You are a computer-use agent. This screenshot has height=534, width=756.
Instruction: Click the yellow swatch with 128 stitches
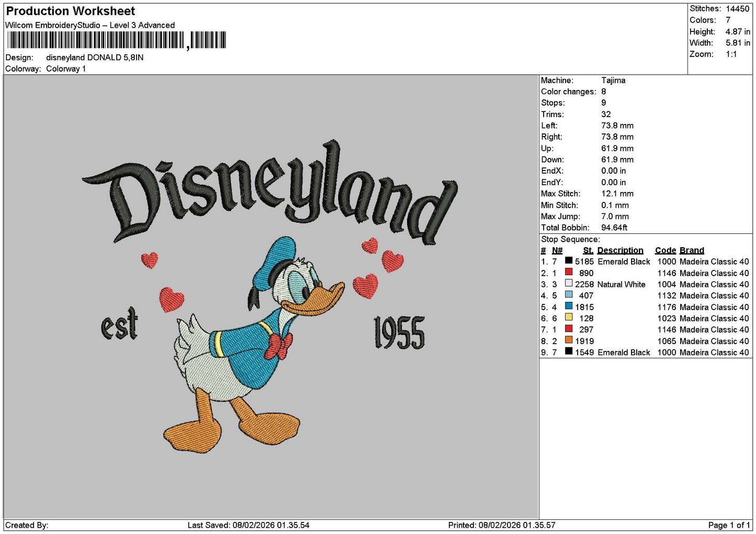(x=569, y=317)
